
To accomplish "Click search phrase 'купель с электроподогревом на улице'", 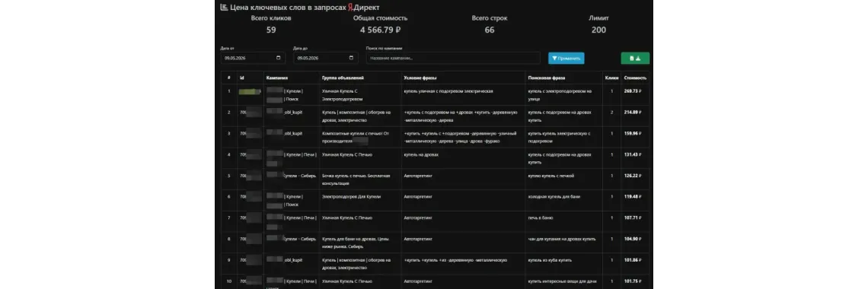I will (560, 95).
